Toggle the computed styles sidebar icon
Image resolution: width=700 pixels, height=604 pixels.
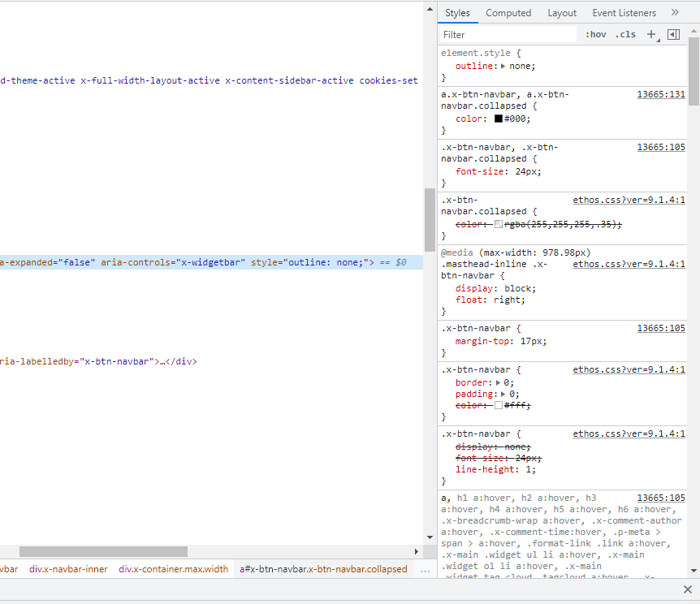674,34
